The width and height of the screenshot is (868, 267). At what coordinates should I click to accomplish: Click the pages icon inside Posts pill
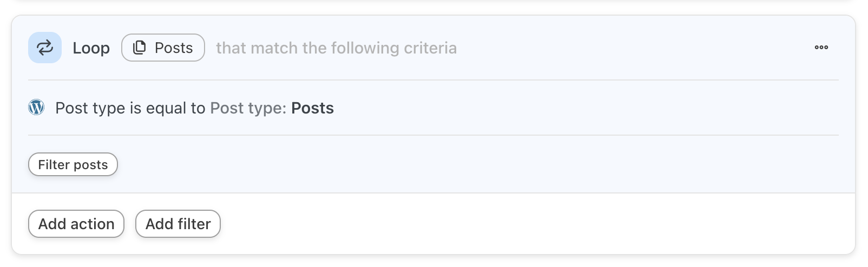(x=140, y=48)
